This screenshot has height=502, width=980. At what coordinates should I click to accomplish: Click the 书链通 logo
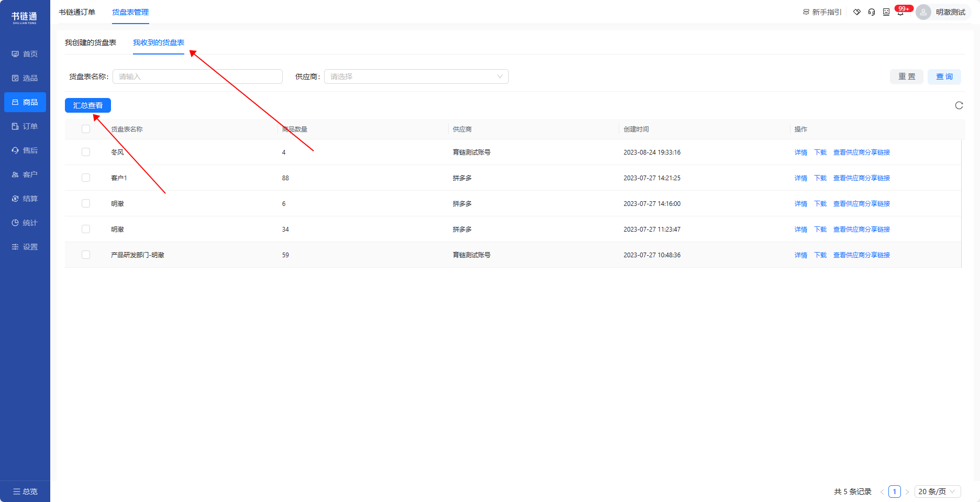(25, 18)
